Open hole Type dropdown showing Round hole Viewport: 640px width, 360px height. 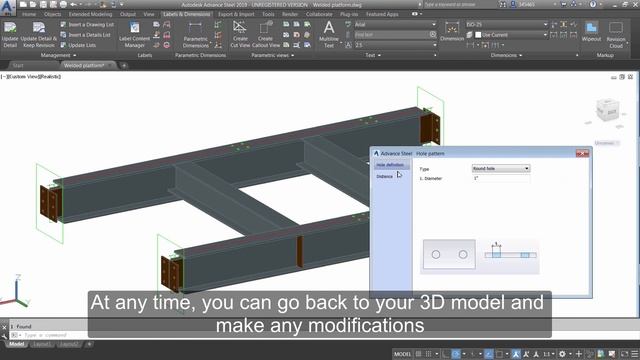tap(501, 169)
